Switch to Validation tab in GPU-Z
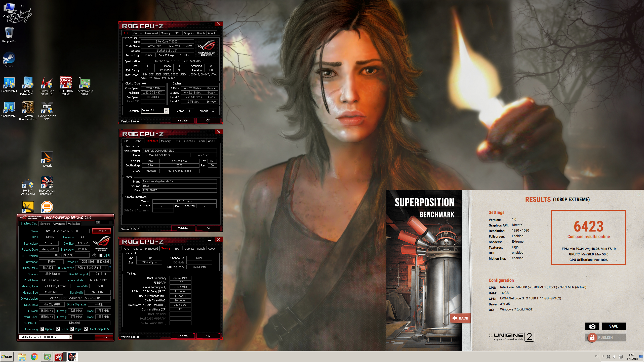This screenshot has width=644, height=362. 74,224
